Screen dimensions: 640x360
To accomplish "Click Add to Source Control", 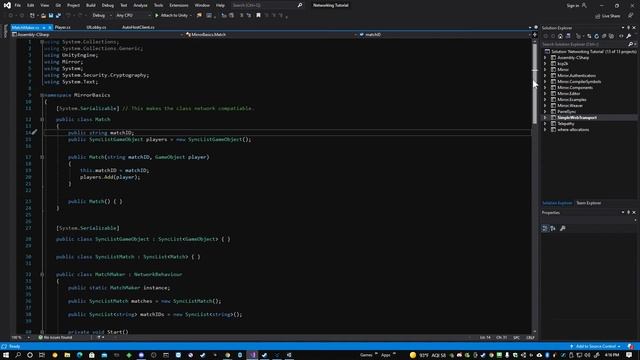I will (x=596, y=347).
